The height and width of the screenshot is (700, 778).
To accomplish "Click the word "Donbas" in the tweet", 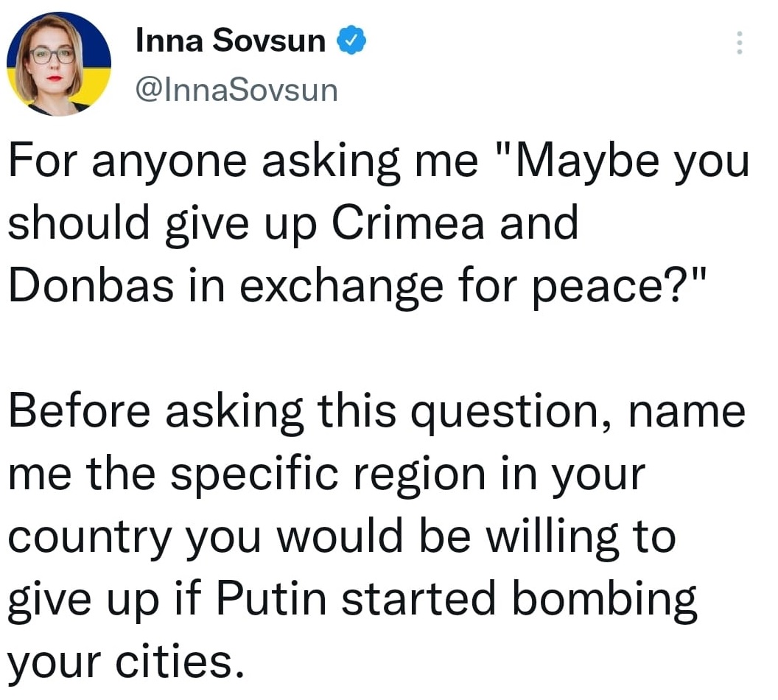I will 91,286.
